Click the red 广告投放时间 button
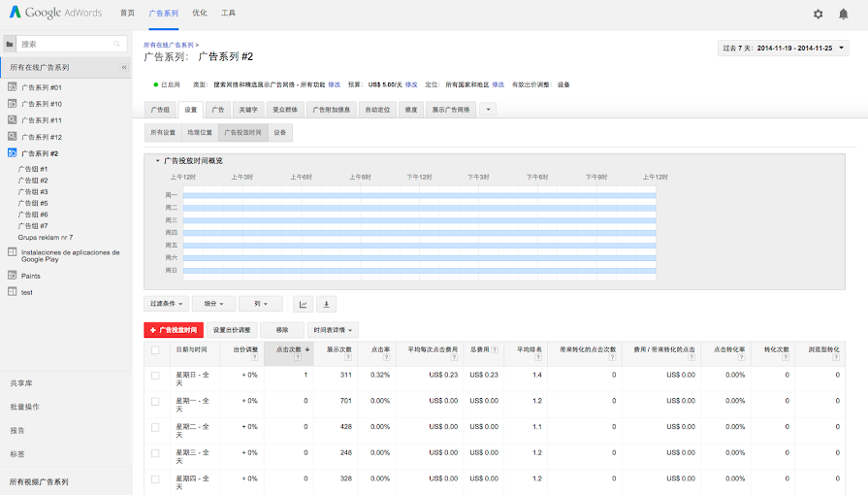The image size is (868, 495). 173,330
